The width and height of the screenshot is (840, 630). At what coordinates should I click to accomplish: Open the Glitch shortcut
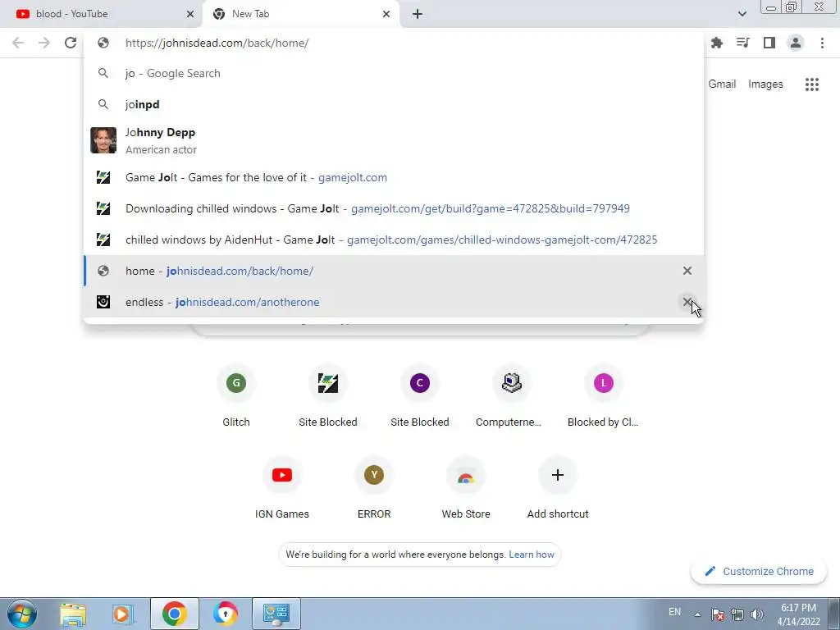(236, 396)
